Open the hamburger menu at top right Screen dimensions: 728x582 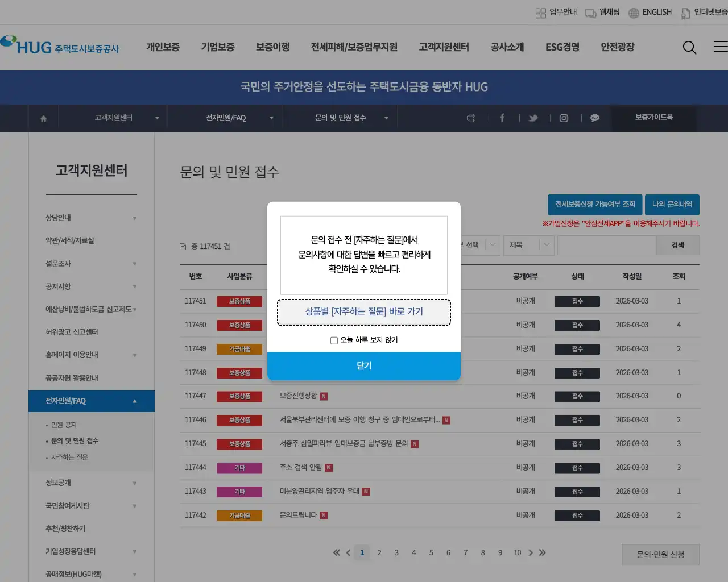tap(719, 48)
